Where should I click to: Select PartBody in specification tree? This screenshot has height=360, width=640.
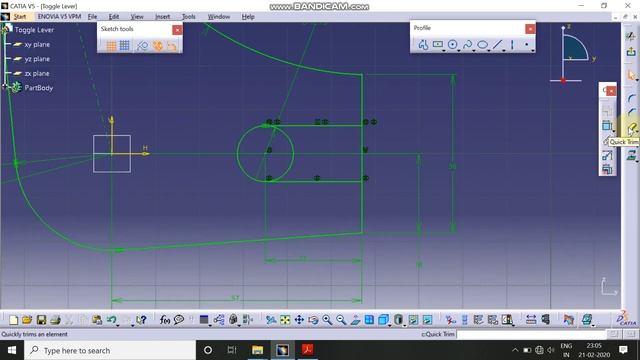(x=38, y=88)
